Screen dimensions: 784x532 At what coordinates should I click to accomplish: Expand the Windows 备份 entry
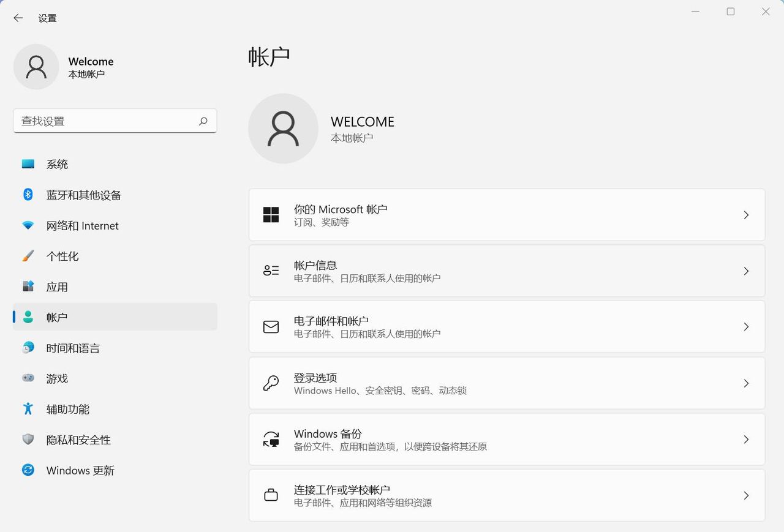click(x=507, y=439)
